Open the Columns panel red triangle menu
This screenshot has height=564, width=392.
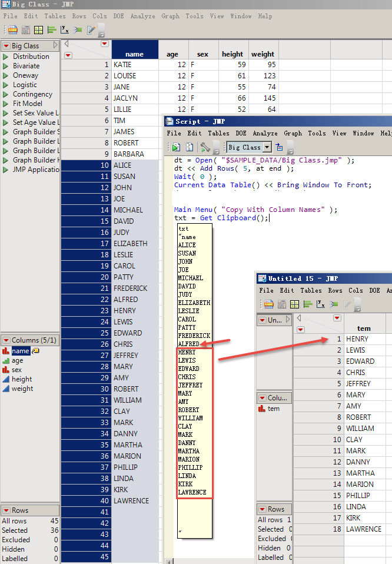6,340
